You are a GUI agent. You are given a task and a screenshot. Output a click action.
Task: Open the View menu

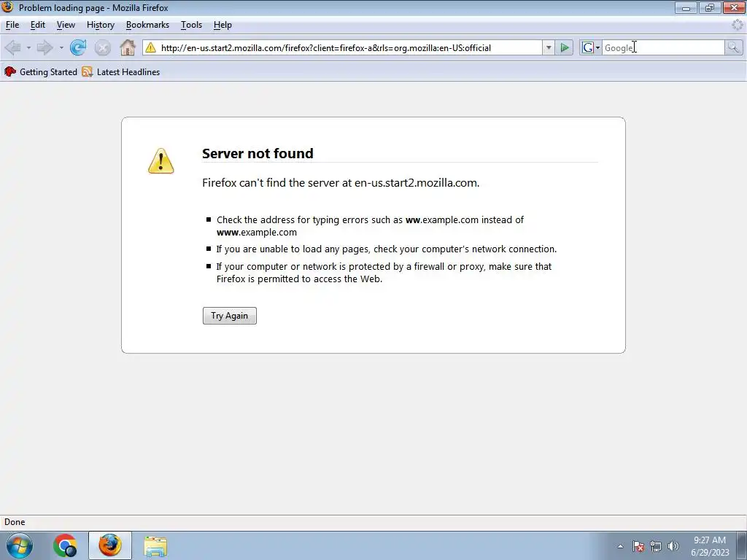tap(66, 25)
